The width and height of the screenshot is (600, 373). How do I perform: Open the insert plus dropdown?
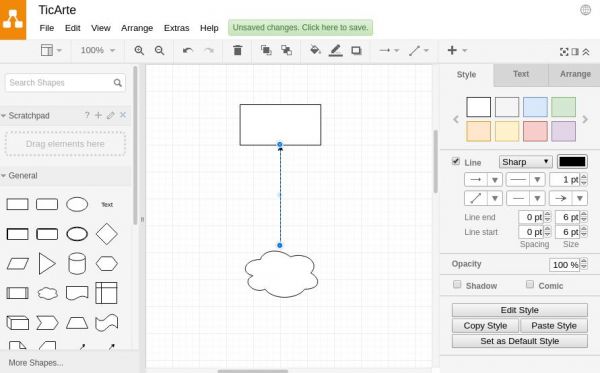457,50
